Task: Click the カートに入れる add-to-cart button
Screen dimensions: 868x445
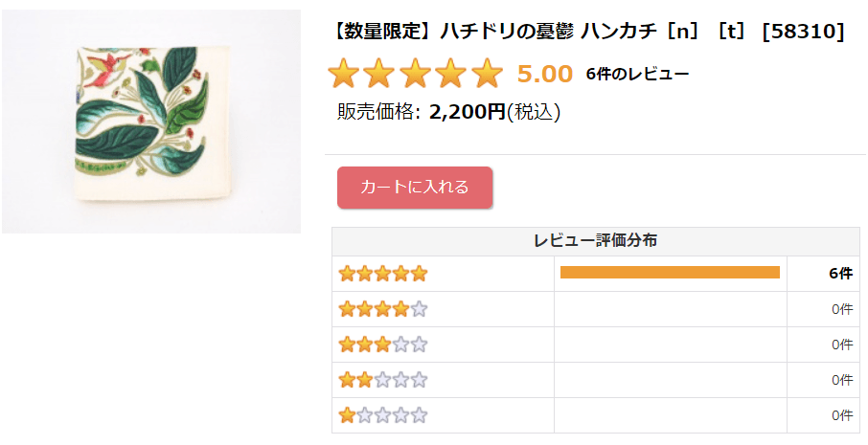Action: [x=415, y=188]
